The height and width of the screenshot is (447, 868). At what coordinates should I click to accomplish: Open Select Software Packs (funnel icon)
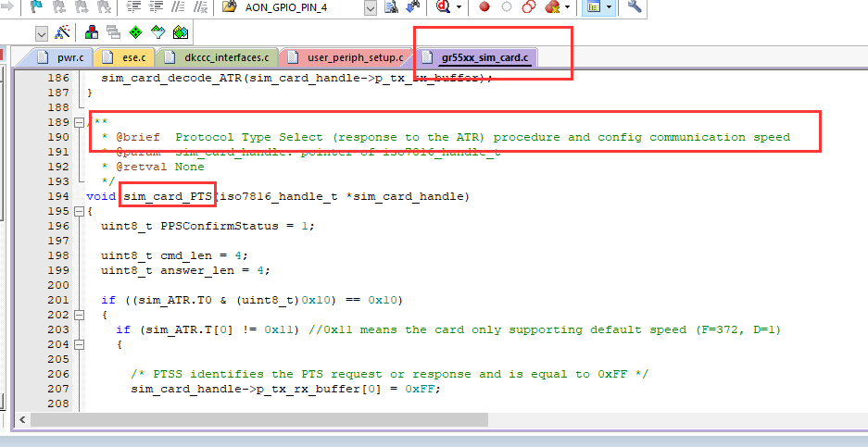[x=157, y=32]
